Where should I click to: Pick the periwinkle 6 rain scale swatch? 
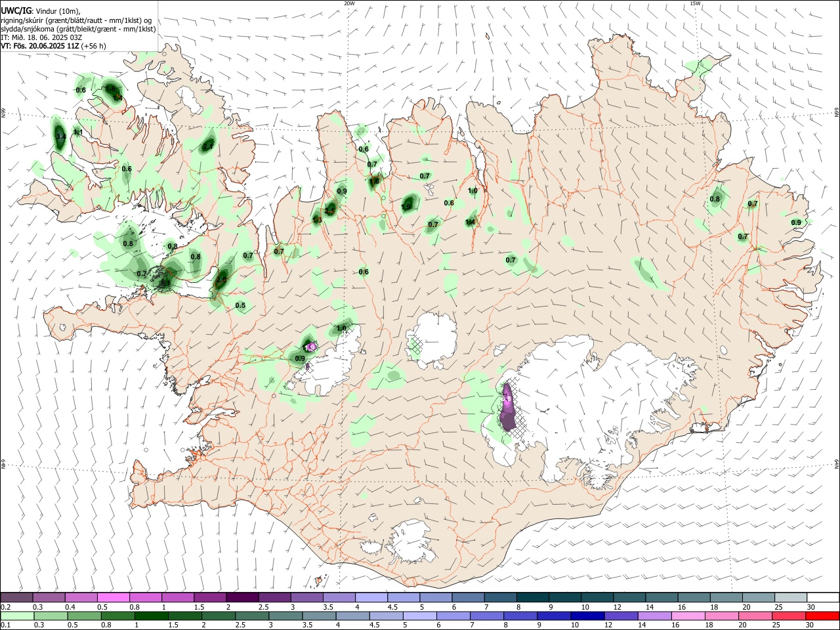pos(453,616)
